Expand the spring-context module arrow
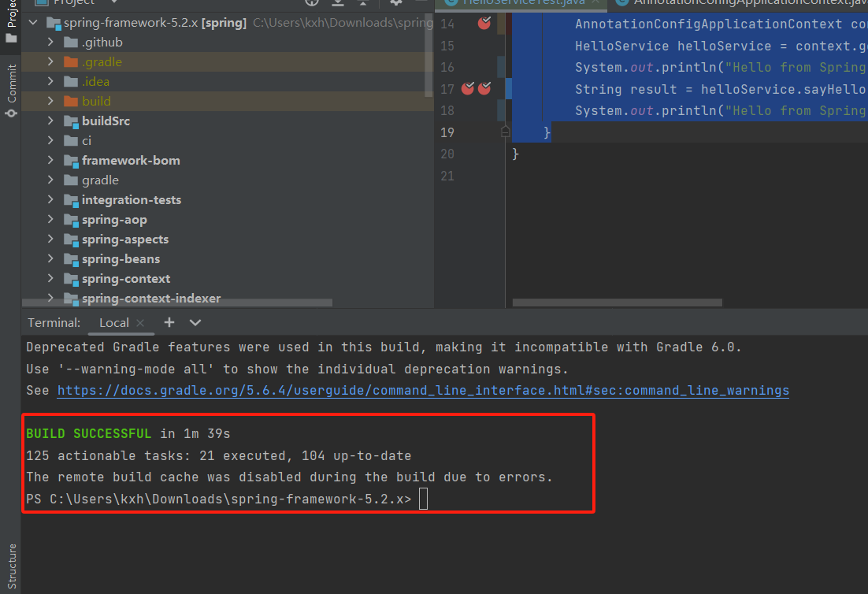 (50, 278)
